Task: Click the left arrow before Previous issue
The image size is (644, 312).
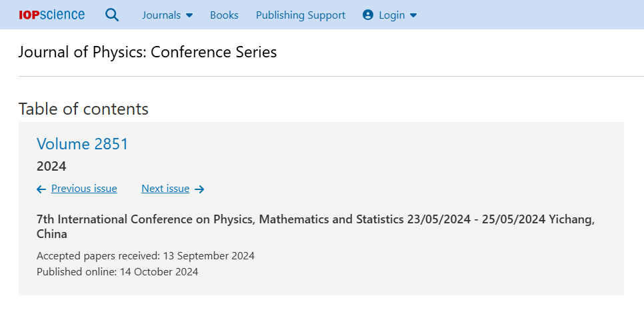Action: coord(41,189)
